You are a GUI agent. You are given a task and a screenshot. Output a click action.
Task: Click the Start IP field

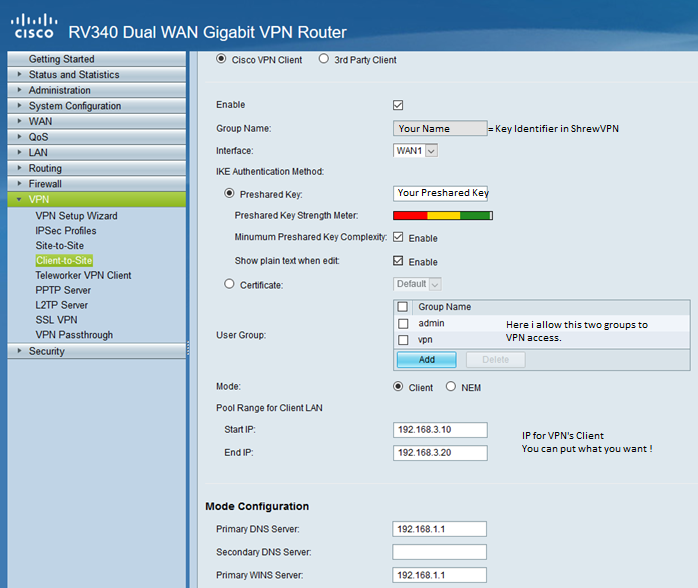click(x=440, y=430)
